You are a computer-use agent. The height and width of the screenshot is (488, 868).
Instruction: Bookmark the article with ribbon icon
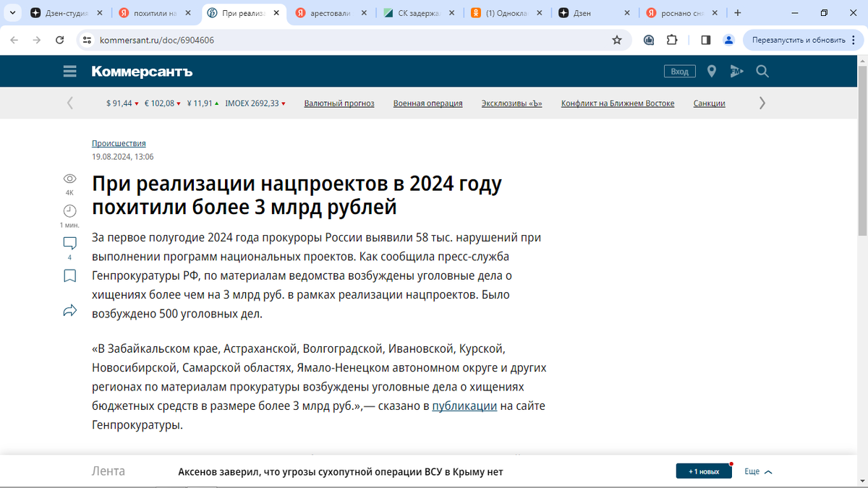pos(69,275)
